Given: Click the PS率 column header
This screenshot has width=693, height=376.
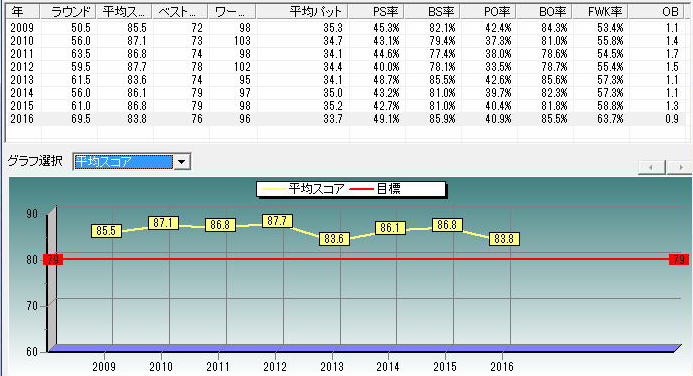Looking at the screenshot, I should click(x=376, y=11).
